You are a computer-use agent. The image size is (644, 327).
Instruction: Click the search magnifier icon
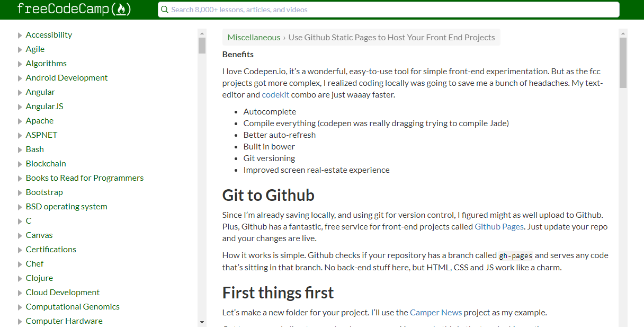[x=165, y=10]
